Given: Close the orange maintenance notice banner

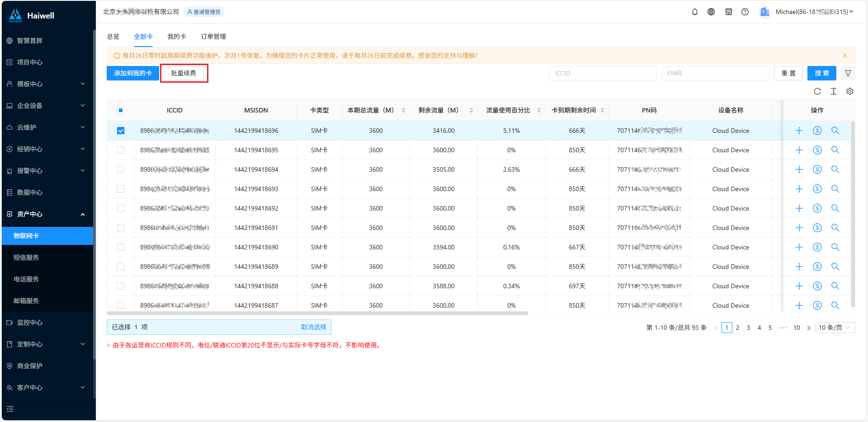Looking at the screenshot, I should pos(845,56).
